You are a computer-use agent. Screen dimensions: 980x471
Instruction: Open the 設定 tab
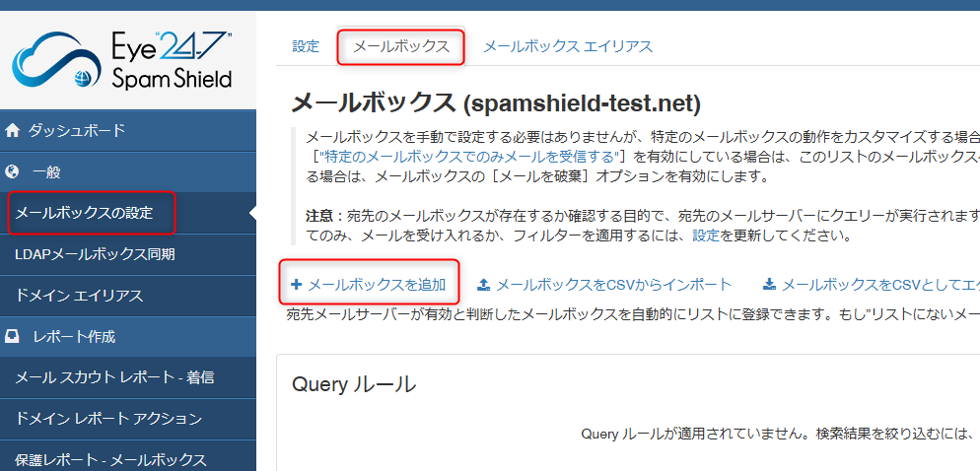(306, 46)
